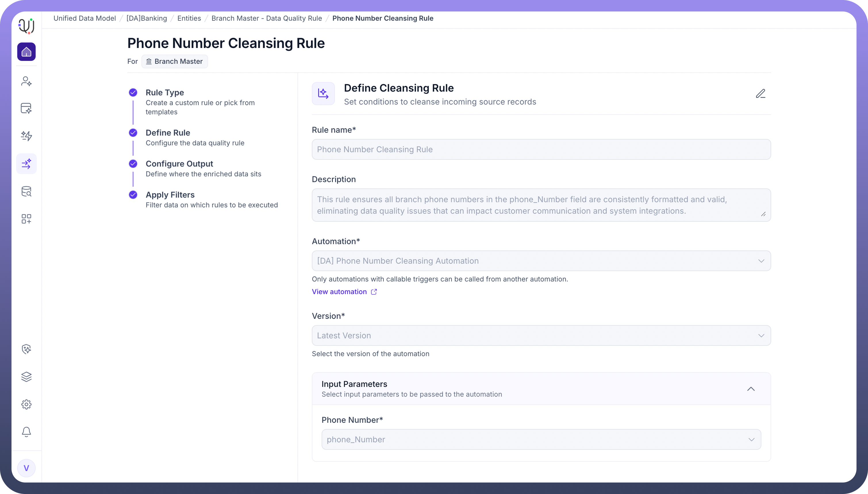Click the notifications bell icon
868x494 pixels.
pyautogui.click(x=26, y=432)
